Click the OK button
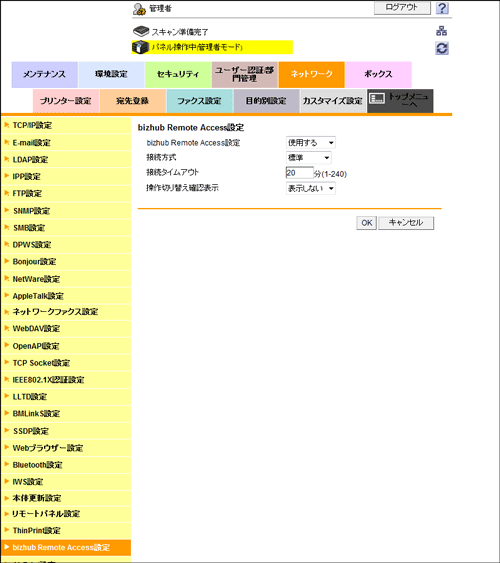The width and height of the screenshot is (500, 563). point(366,223)
